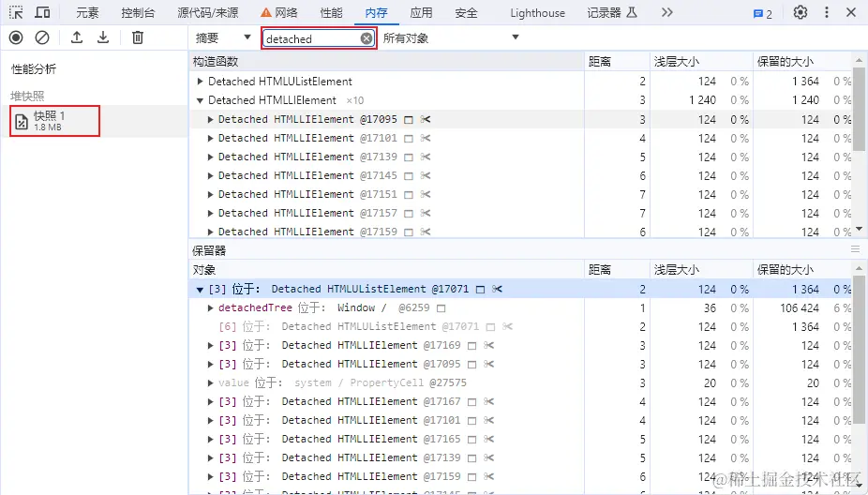Collapse the selected @17071 retainer row
Screen dimensions: 868x495
pyautogui.click(x=200, y=289)
